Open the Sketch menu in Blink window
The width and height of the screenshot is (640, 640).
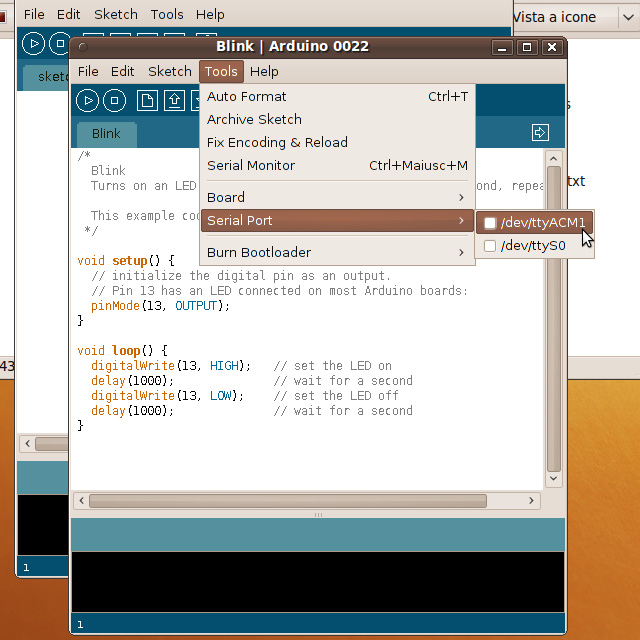169,71
